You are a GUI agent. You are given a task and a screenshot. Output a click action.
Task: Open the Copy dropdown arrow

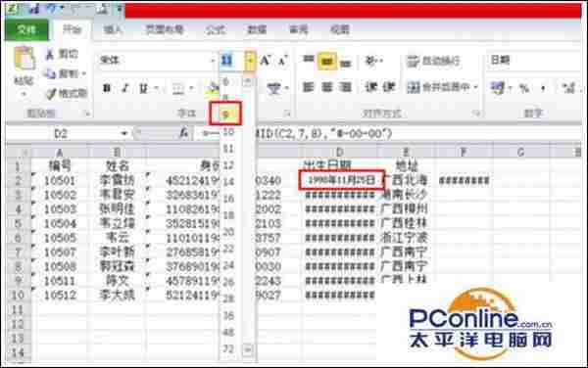click(x=83, y=73)
